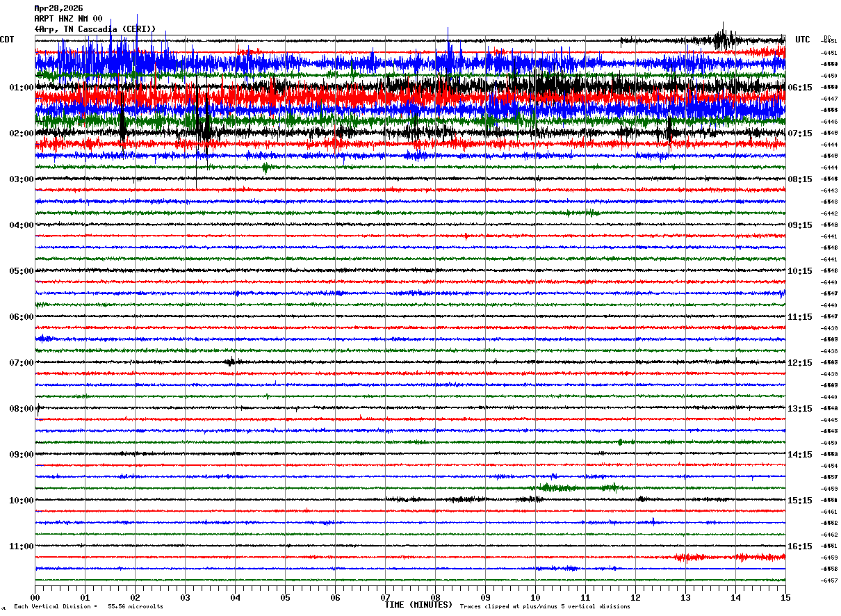Click minute tick label "02" on the bottom axis
This screenshot has height=616, width=841.
[x=135, y=597]
